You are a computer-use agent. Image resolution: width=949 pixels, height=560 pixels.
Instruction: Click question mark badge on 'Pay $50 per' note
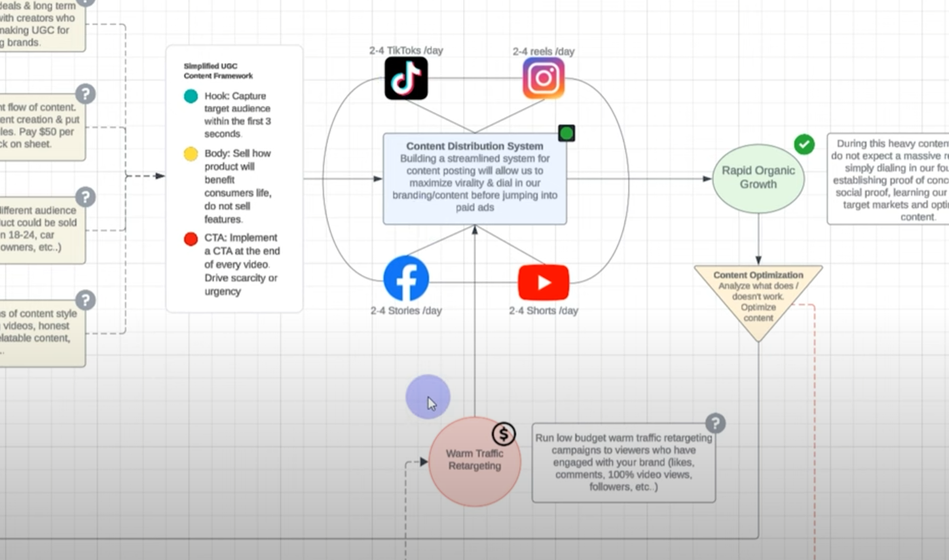click(85, 94)
